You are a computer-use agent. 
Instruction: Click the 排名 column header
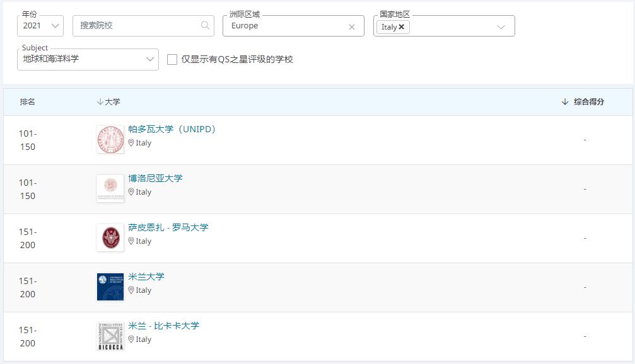click(28, 102)
